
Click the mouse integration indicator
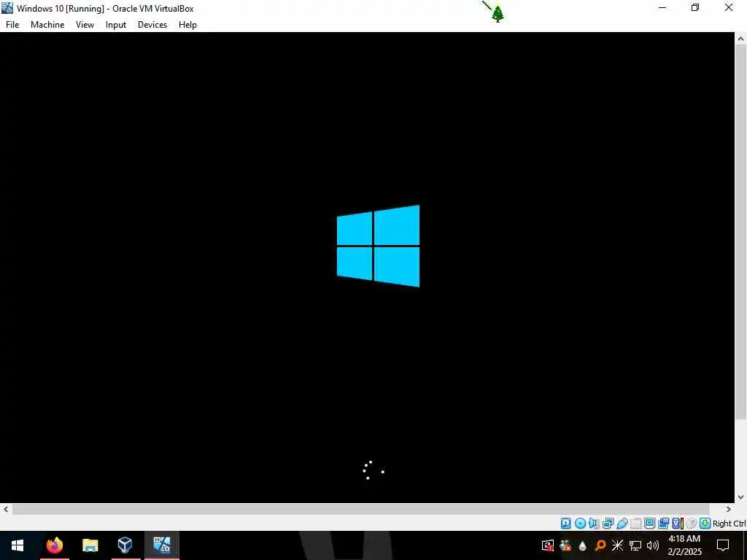[692, 524]
